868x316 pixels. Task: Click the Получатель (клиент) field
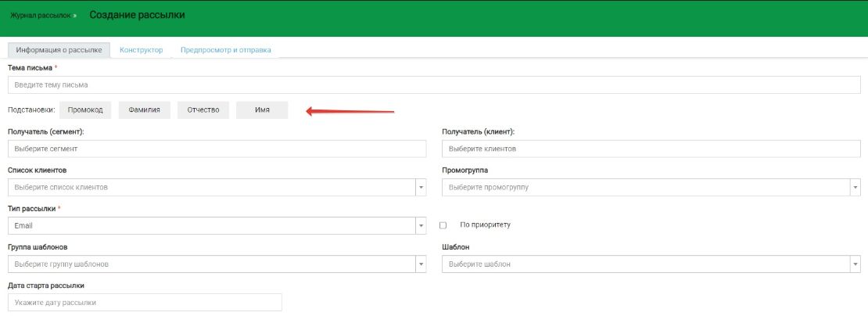[651, 149]
